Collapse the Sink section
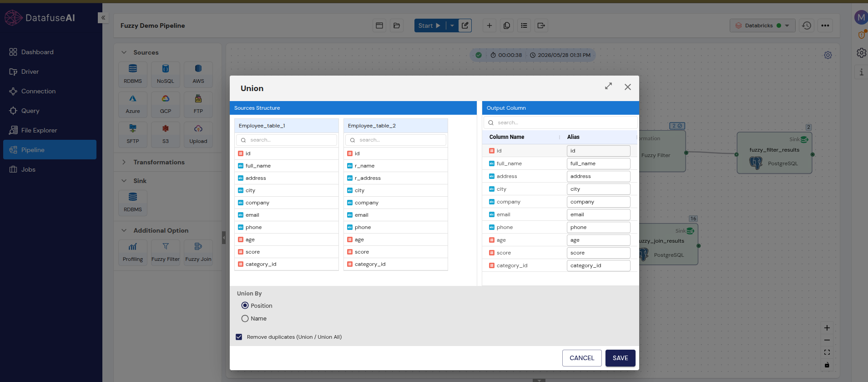This screenshot has height=382, width=868. (x=124, y=181)
